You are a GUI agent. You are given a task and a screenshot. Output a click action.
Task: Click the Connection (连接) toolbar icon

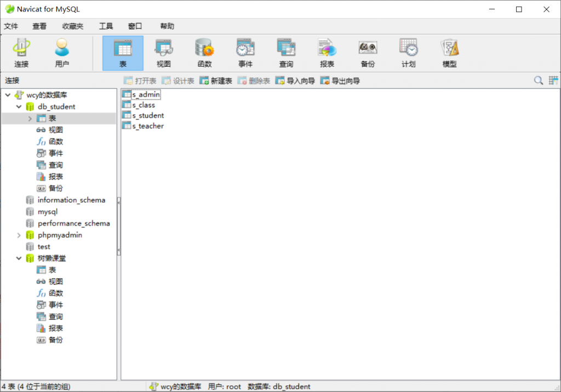coord(21,53)
